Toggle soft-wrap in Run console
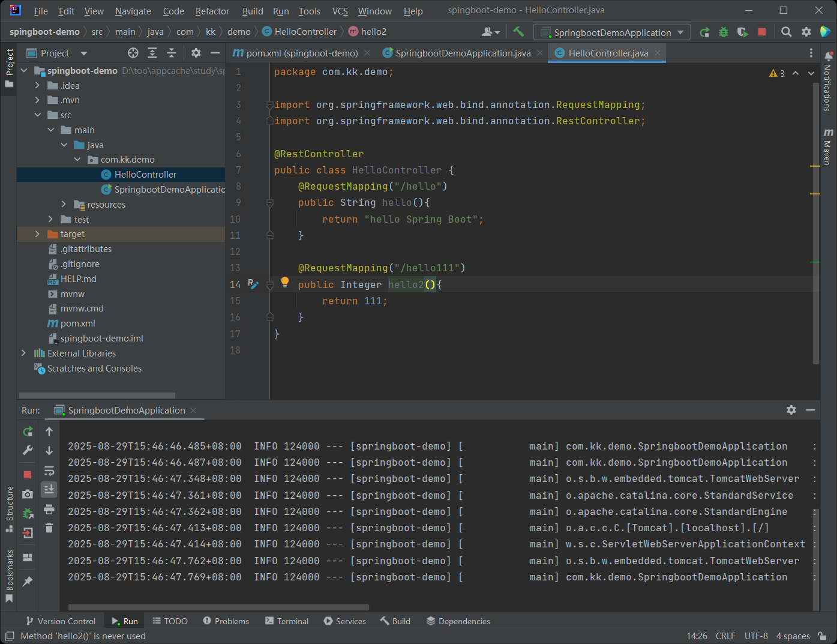The height and width of the screenshot is (644, 837). coord(49,470)
